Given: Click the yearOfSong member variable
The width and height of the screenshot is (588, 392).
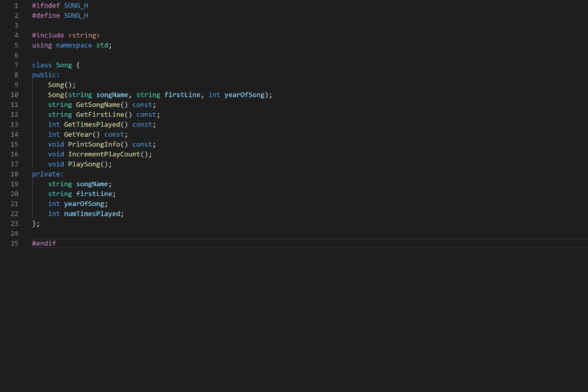Looking at the screenshot, I should [84, 203].
